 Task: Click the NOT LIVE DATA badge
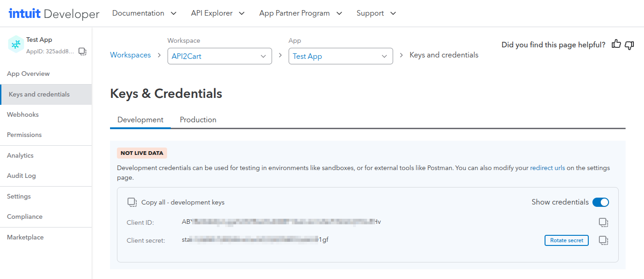tap(142, 153)
